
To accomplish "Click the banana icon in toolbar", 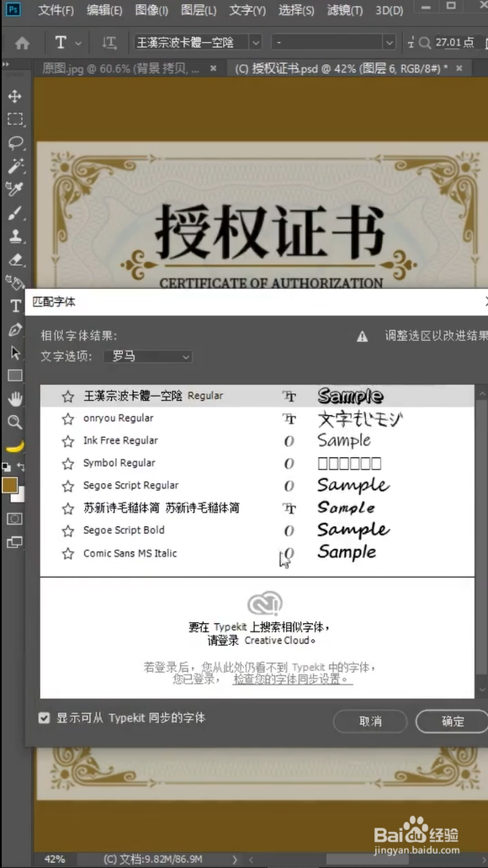I will (15, 446).
